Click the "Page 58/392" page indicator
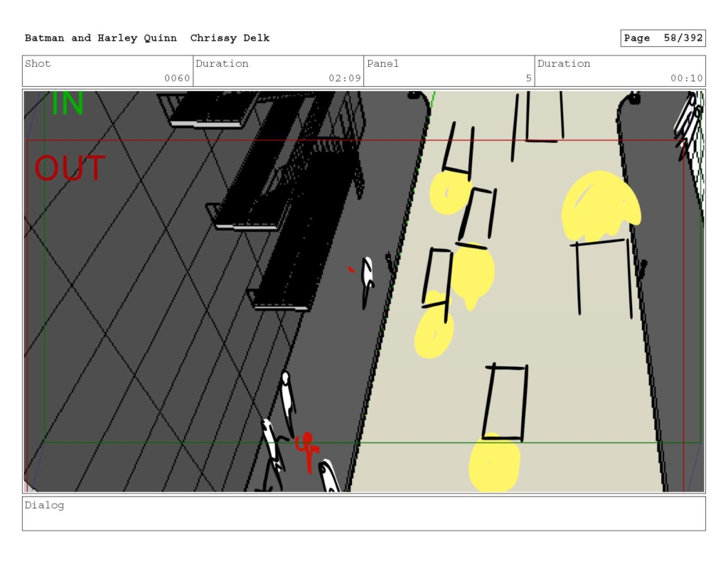 point(663,38)
